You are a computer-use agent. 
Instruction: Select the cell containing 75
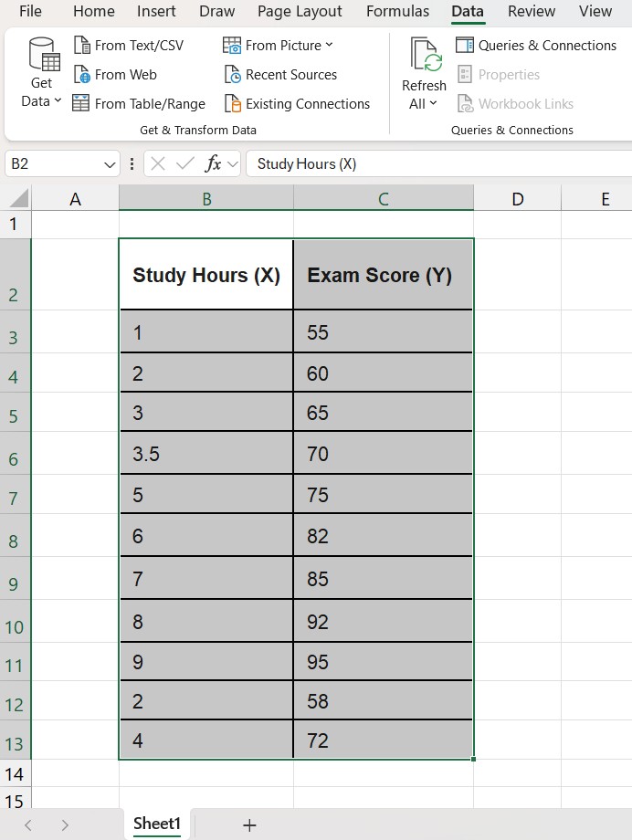tap(383, 494)
